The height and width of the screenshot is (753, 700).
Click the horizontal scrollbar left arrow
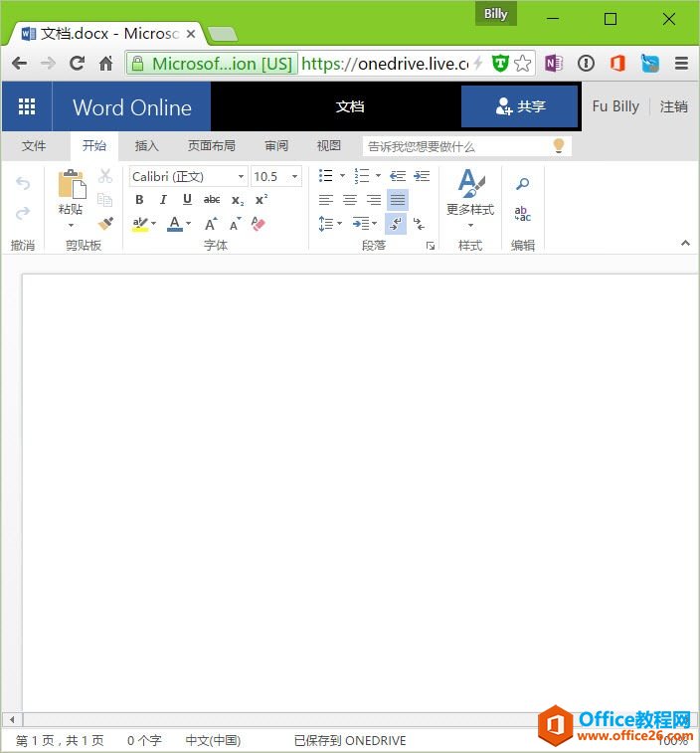tap(12, 719)
